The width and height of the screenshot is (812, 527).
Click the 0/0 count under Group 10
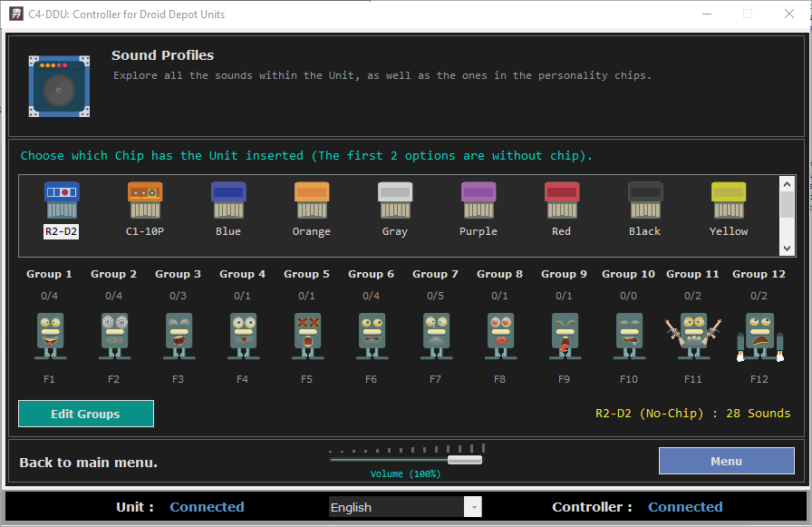pos(628,296)
